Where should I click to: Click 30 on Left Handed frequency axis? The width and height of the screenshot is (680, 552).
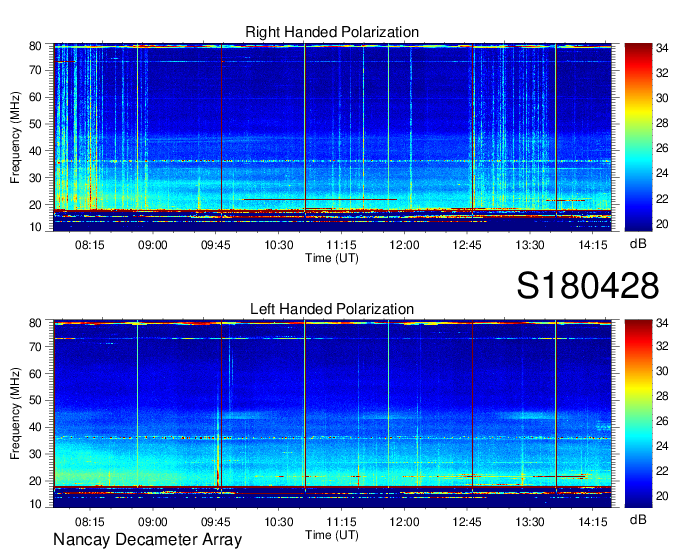click(35, 454)
